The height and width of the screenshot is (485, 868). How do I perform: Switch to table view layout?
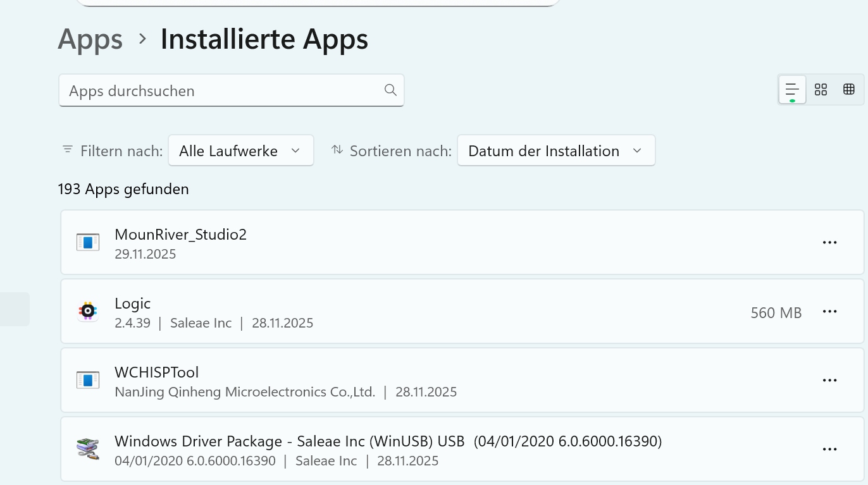[x=849, y=90]
